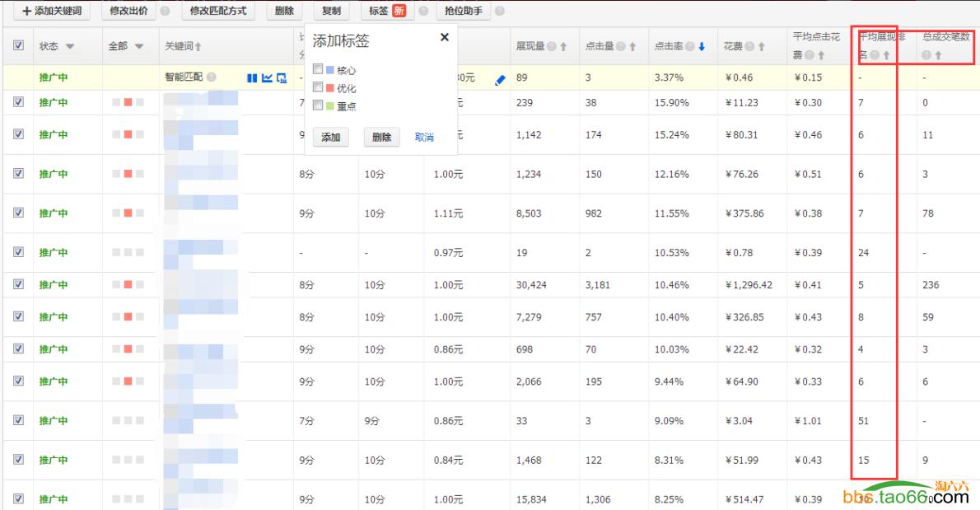The width and height of the screenshot is (980, 510).
Task: Pause the 智能匹配 keyword promotion
Action: click(252, 76)
